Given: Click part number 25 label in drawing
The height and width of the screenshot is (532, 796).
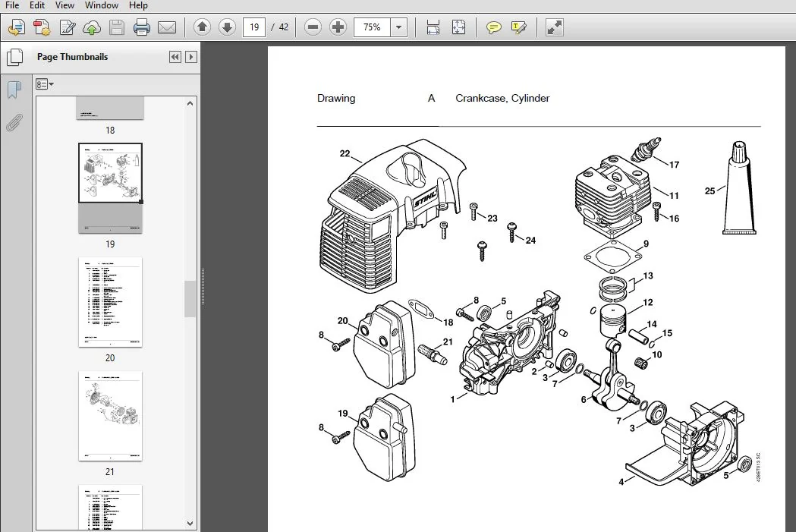Looking at the screenshot, I should tap(709, 191).
